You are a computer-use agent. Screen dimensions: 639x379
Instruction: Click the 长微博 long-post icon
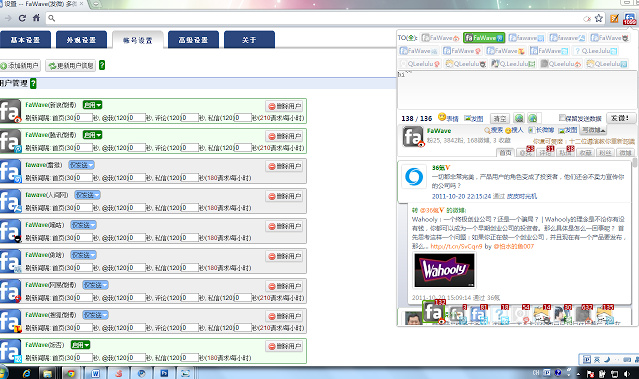point(541,130)
